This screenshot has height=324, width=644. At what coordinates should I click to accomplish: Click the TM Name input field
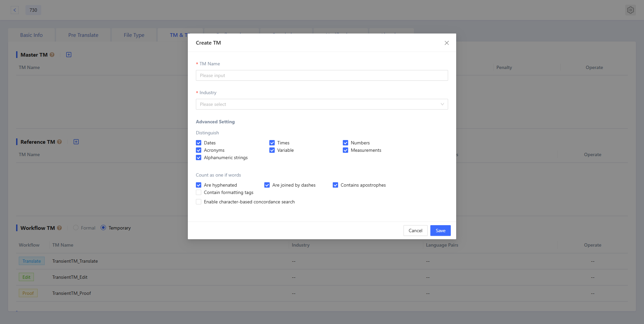[322, 75]
